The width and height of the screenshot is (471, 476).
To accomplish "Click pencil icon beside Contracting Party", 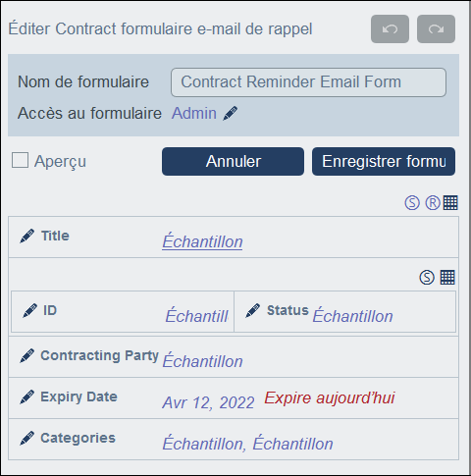I will tap(26, 355).
